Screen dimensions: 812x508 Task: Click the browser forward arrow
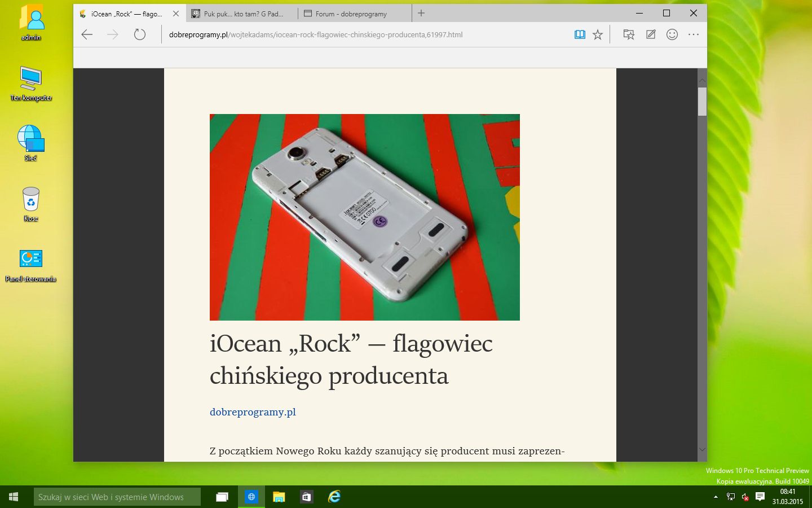coord(113,34)
